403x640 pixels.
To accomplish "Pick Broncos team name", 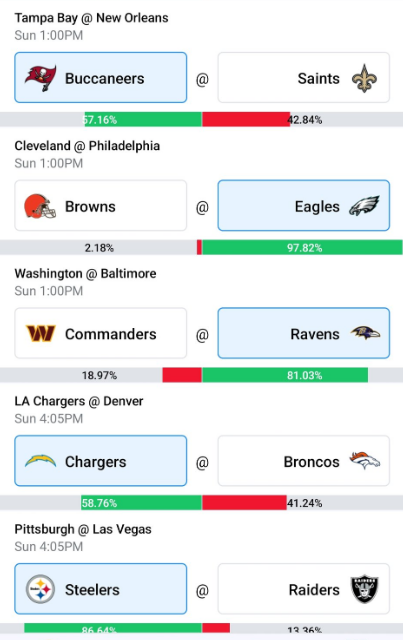I will pyautogui.click(x=312, y=462).
